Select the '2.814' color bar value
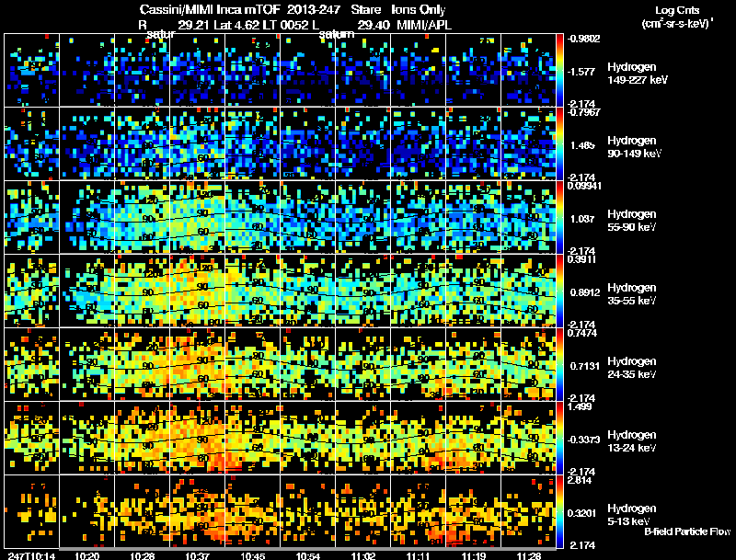The height and width of the screenshot is (560, 736). 580,480
